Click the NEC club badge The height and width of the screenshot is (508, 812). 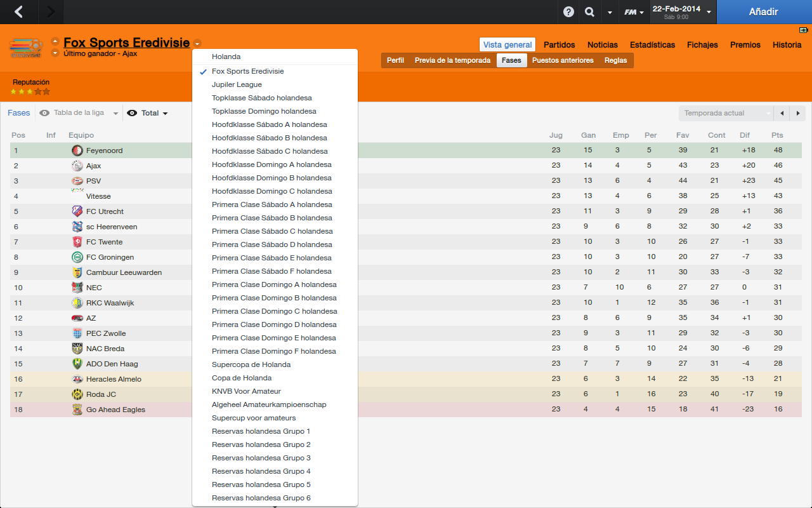[77, 288]
